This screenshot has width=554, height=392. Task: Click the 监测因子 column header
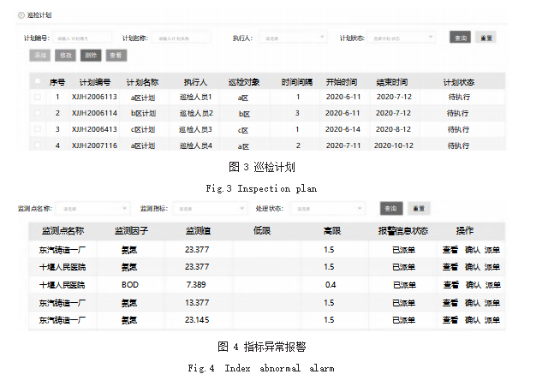131,231
